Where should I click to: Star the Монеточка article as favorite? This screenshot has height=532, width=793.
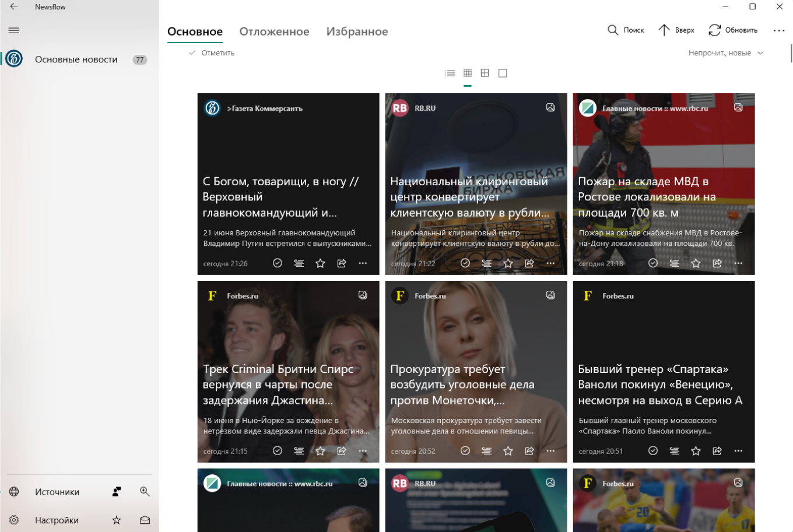point(508,450)
